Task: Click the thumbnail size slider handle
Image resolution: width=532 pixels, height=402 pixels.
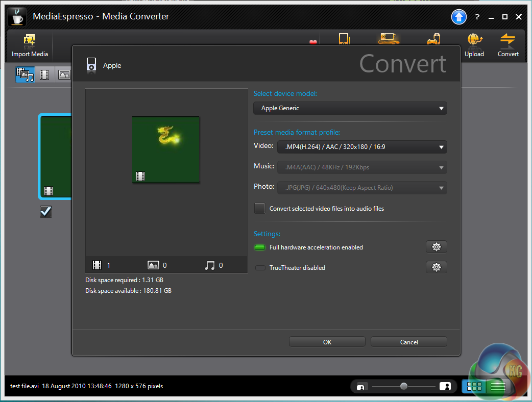Action: pos(404,386)
